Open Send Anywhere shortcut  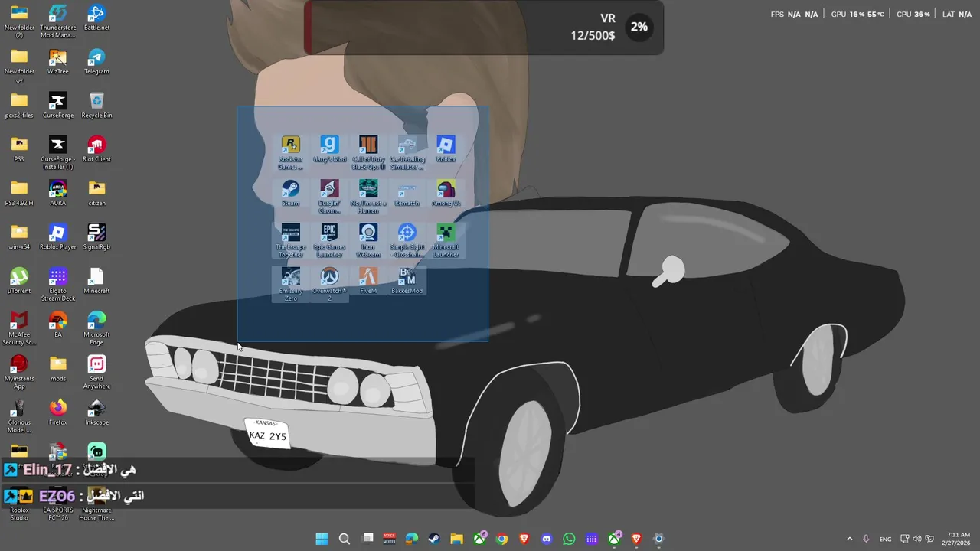click(96, 371)
